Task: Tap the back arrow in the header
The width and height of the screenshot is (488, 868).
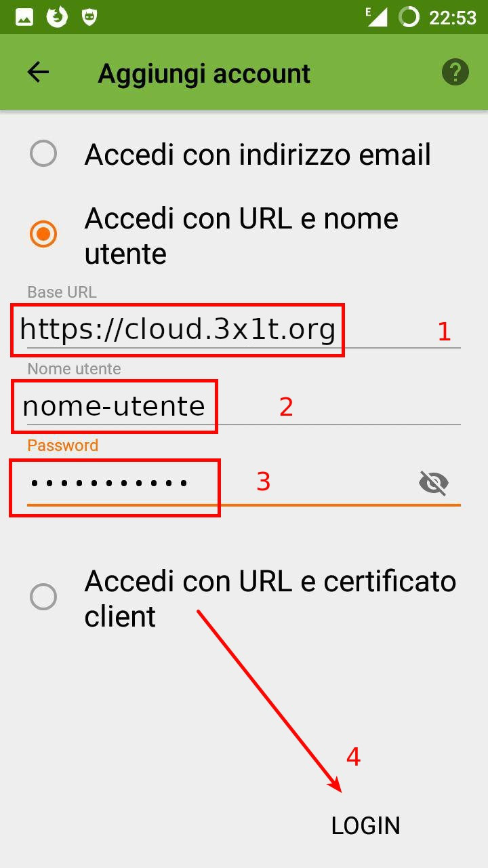Action: (39, 73)
